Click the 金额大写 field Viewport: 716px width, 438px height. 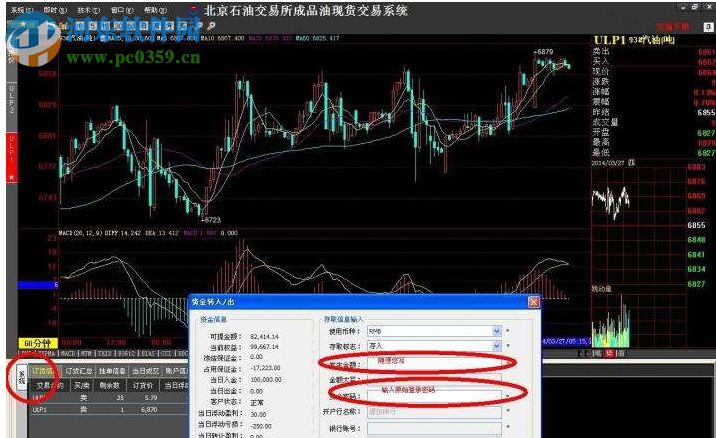[434, 380]
